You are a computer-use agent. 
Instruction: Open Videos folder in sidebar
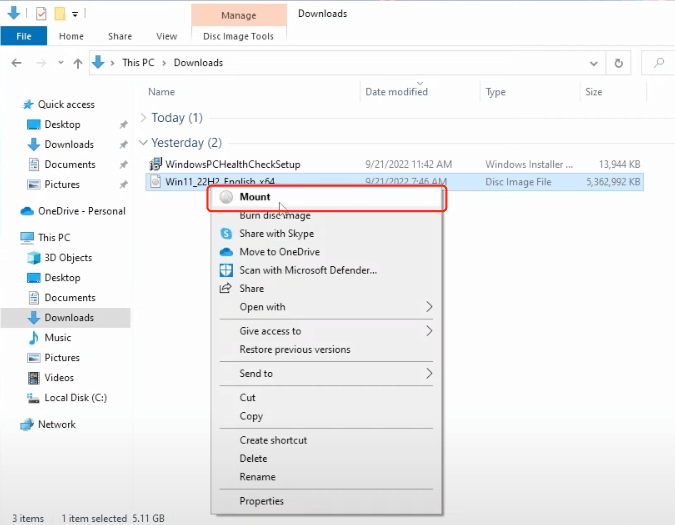pyautogui.click(x=59, y=378)
